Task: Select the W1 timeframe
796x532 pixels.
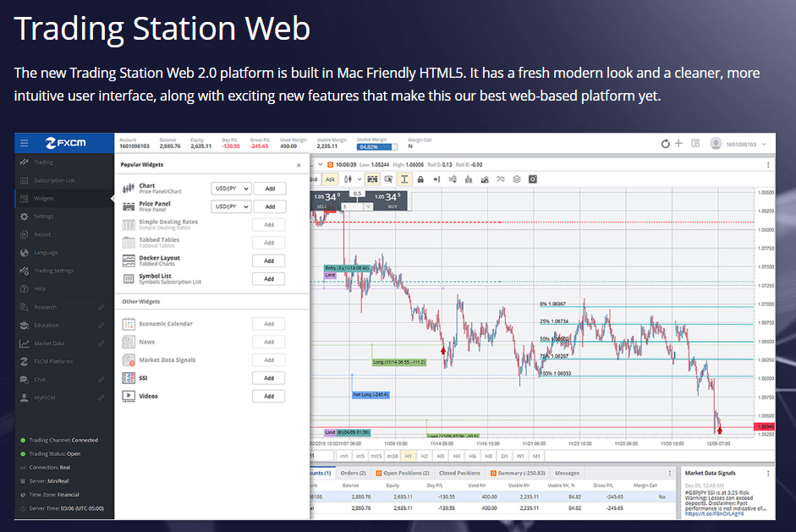Action: (x=520, y=456)
